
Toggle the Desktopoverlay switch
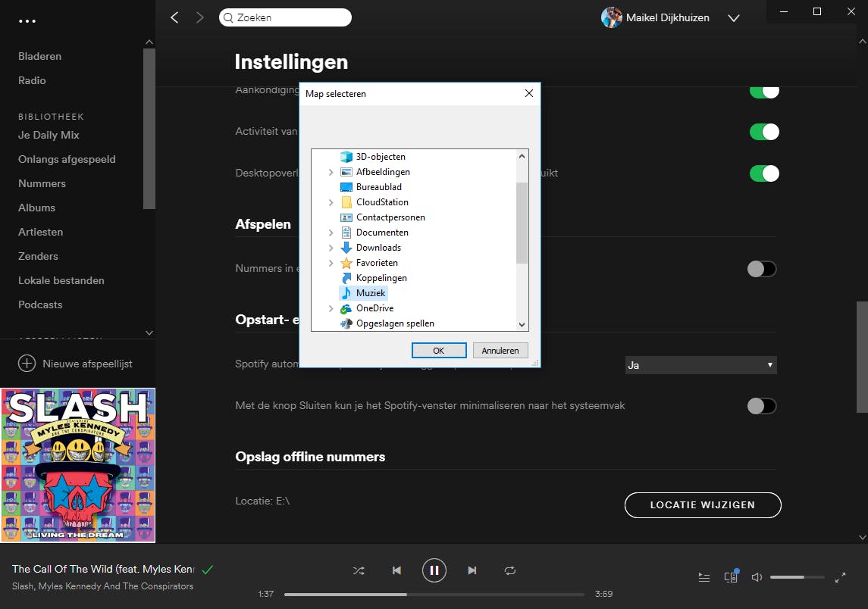pos(764,173)
